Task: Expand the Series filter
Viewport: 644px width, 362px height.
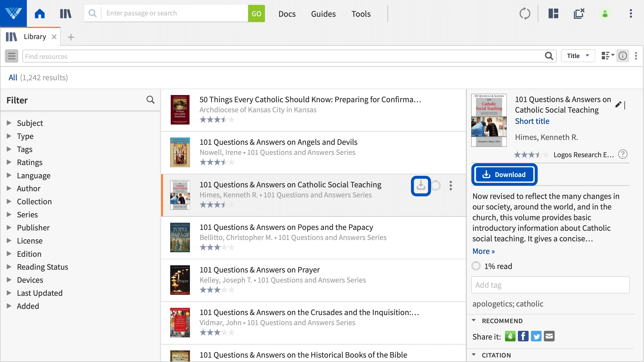Action: click(x=9, y=214)
